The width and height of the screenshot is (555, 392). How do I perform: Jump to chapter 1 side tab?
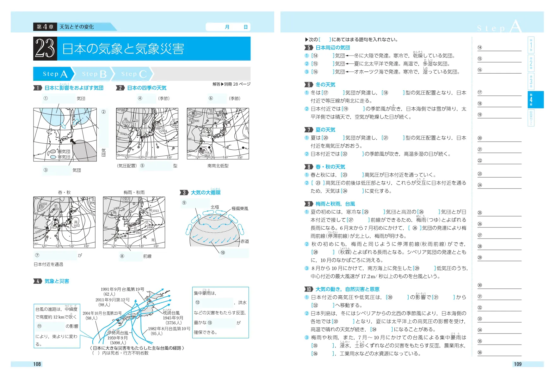pyautogui.click(x=531, y=45)
